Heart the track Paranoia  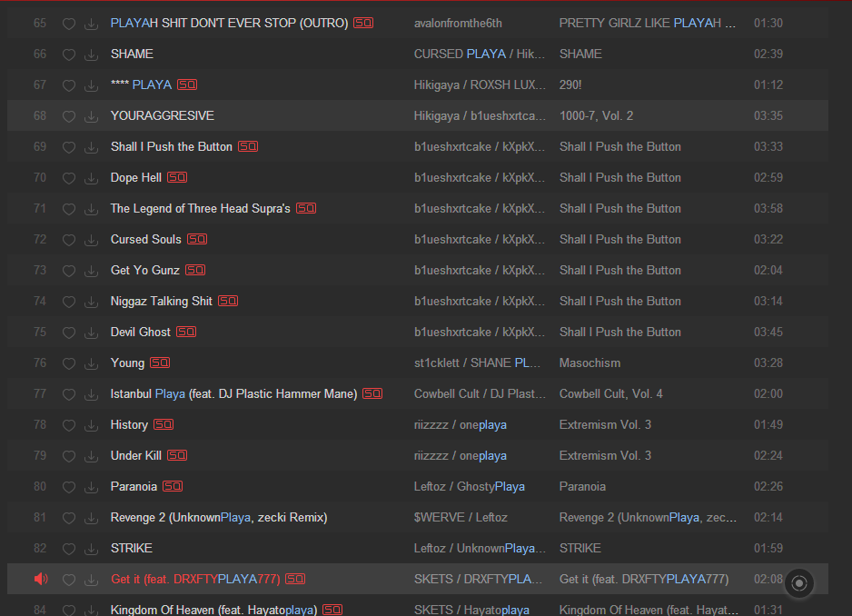[x=69, y=487]
